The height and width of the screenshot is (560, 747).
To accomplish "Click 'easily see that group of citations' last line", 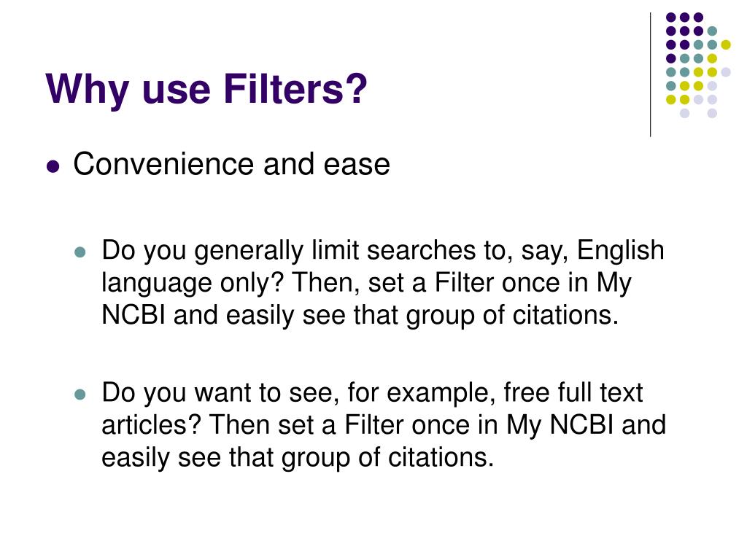I will tap(298, 457).
